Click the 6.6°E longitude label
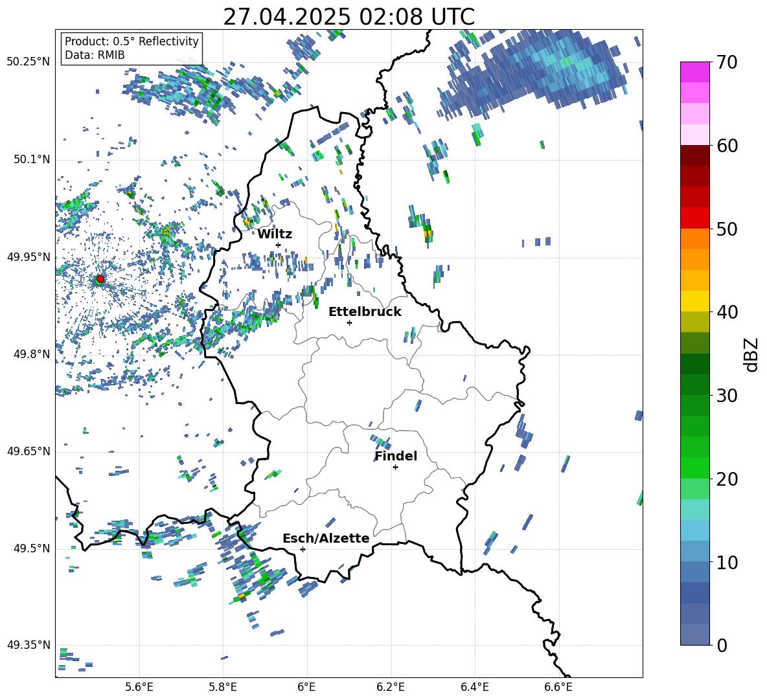 click(558, 687)
